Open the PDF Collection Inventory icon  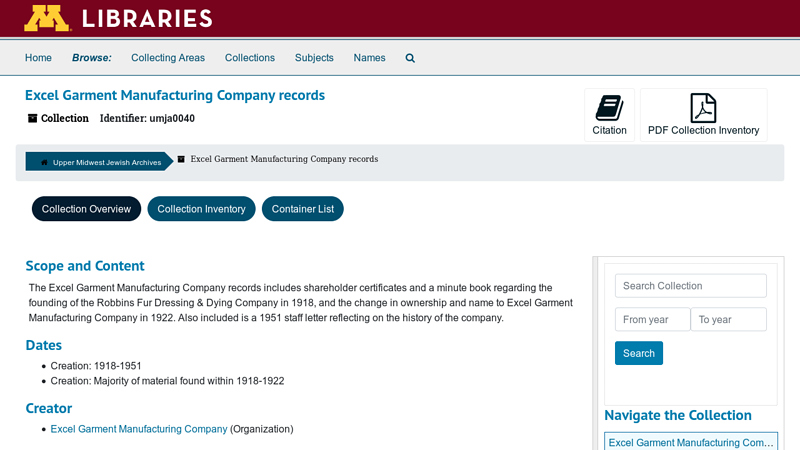703,107
